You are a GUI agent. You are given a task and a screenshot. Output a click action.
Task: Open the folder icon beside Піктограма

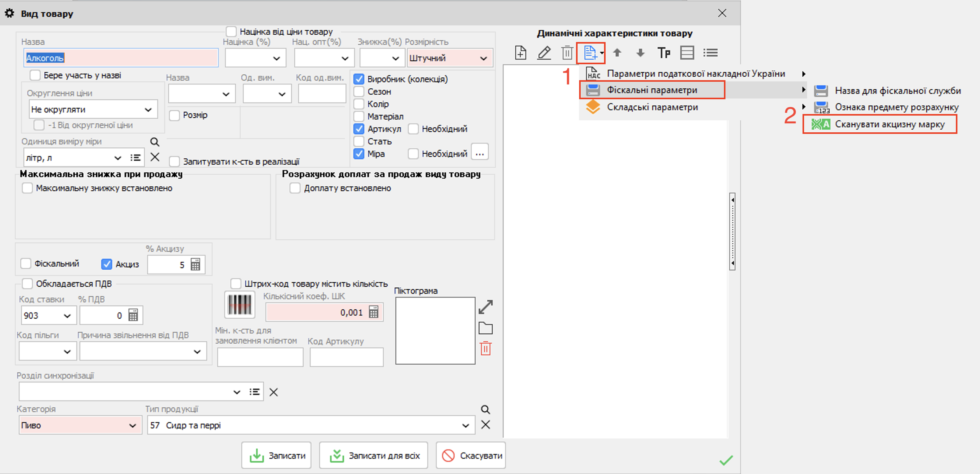click(x=485, y=328)
